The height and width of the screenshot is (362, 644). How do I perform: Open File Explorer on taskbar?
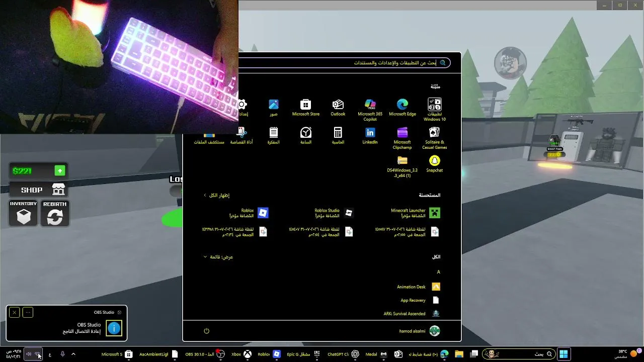[459, 354]
